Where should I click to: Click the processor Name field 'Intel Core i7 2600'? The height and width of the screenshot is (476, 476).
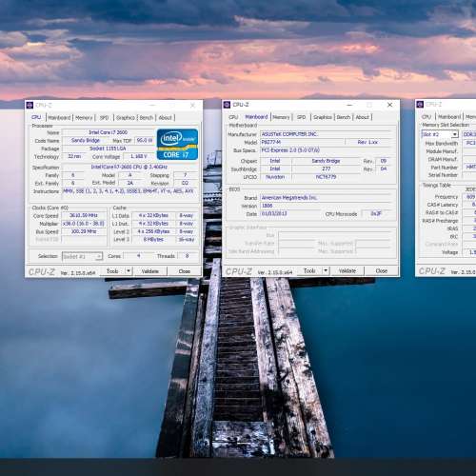108,132
